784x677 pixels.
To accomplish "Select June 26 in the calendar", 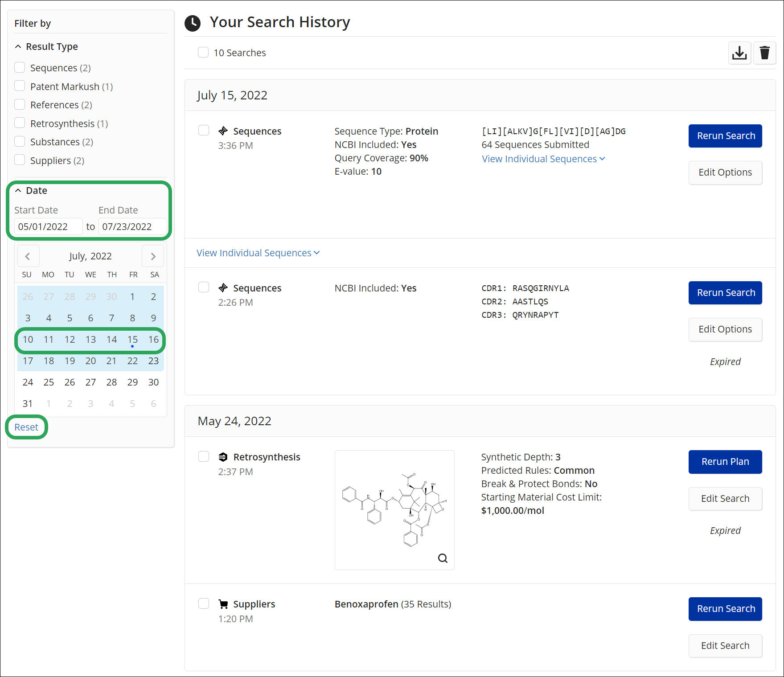I will click(x=28, y=297).
